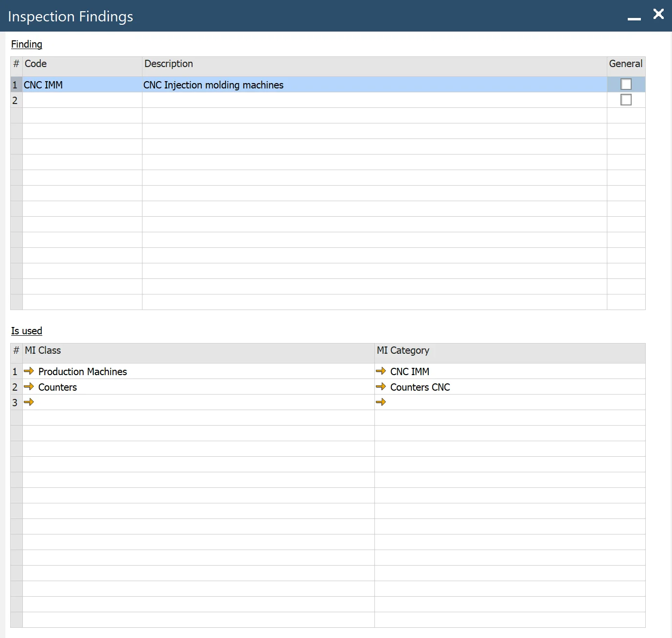
Task: Click the empty Code cell in row 2
Action: click(x=82, y=100)
